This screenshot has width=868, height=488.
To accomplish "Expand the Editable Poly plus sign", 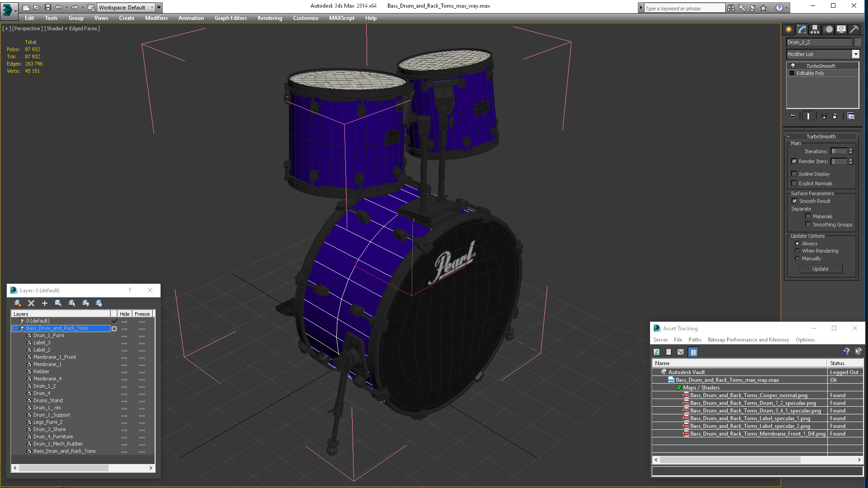I will pos(792,73).
